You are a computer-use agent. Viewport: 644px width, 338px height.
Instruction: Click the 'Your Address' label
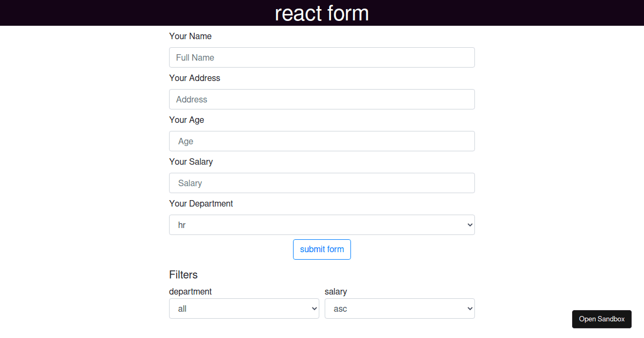coord(195,78)
